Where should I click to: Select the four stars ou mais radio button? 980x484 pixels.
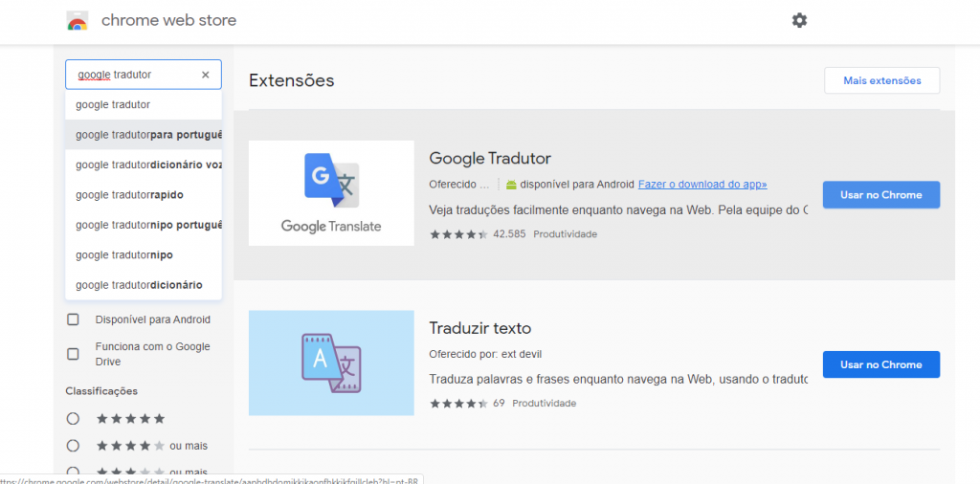[x=73, y=446]
